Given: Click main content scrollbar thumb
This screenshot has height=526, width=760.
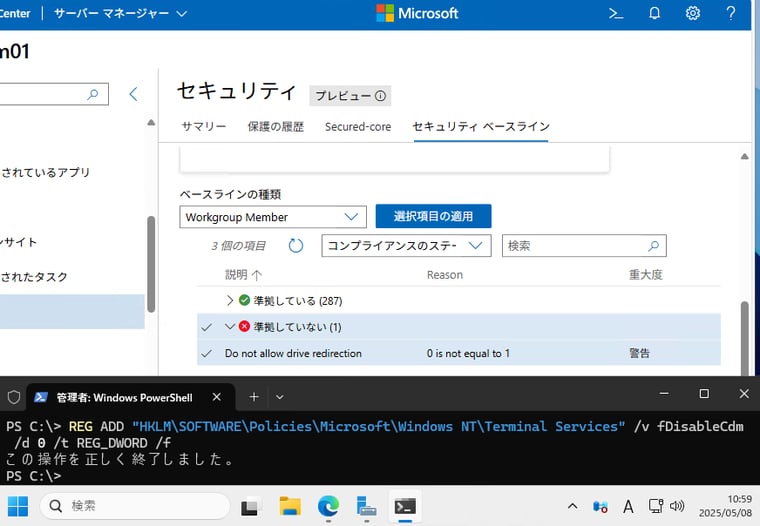Looking at the screenshot, I should 744,338.
